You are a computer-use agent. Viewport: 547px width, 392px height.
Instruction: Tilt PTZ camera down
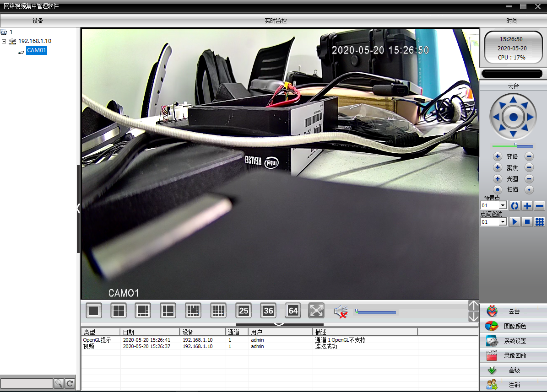pyautogui.click(x=513, y=134)
